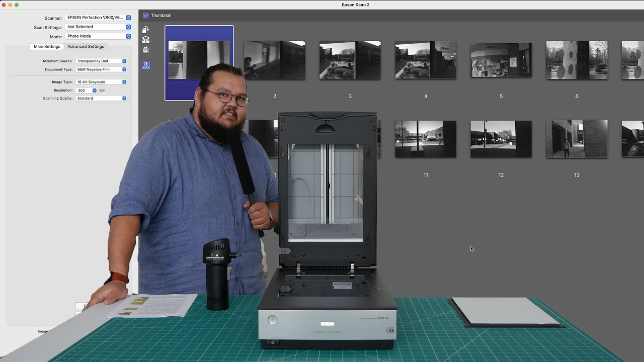Select thumbnail image 4
This screenshot has width=644, height=362.
[426, 60]
